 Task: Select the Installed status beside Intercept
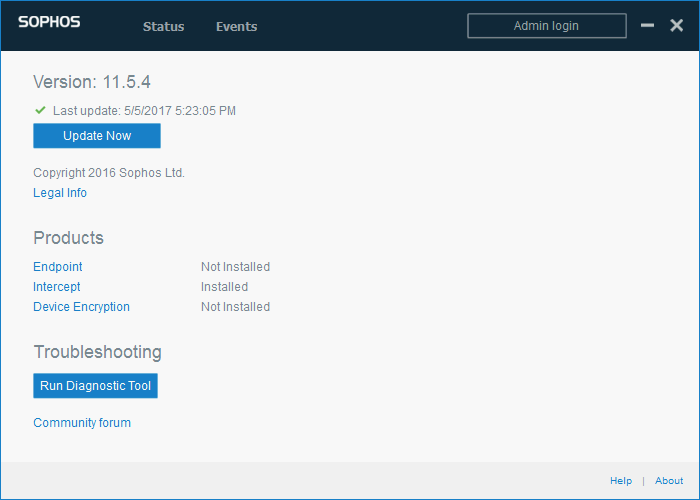(225, 287)
